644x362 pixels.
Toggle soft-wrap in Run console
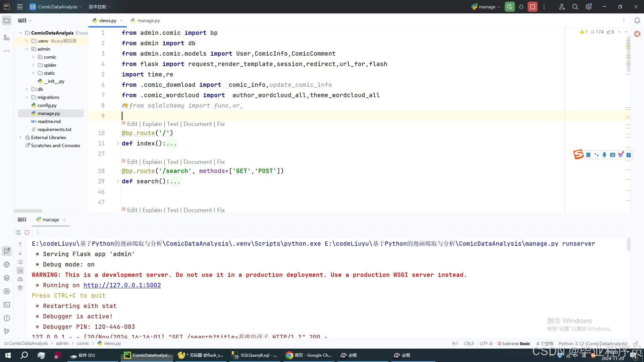pos(20,262)
